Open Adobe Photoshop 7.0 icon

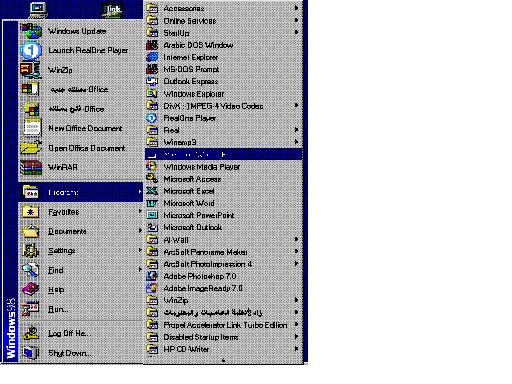tap(152, 276)
